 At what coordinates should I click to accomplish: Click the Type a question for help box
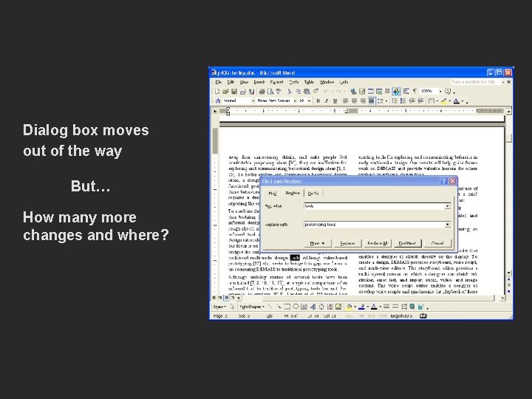click(475, 82)
